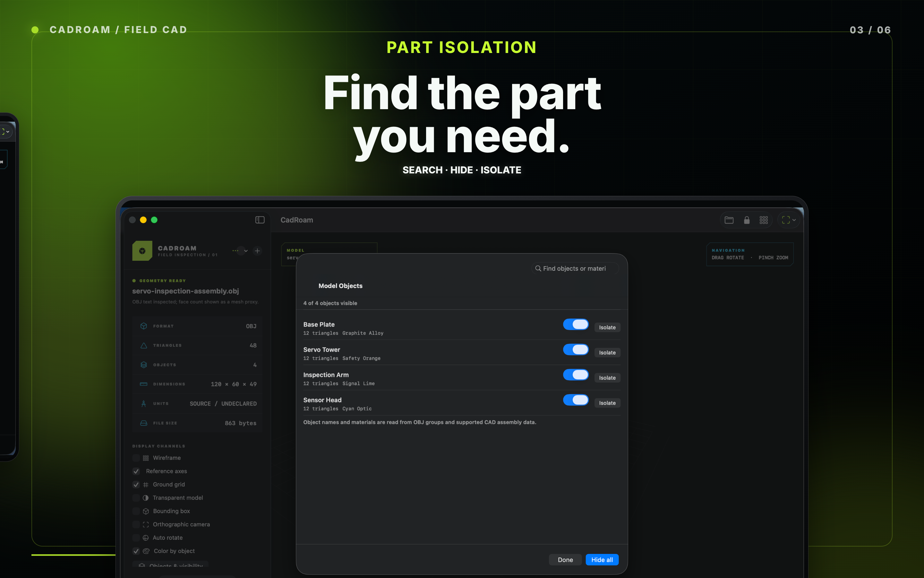Click the triangle icon beside TRIANGLES
Image resolution: width=924 pixels, height=578 pixels.
pos(143,346)
